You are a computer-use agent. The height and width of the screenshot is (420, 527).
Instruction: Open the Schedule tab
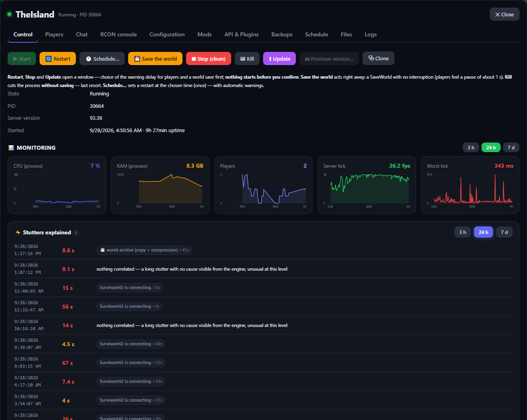pos(317,34)
